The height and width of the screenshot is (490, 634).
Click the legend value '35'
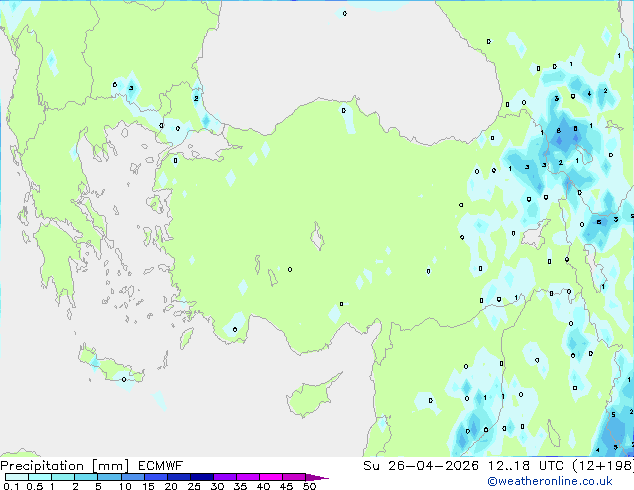pos(240,486)
